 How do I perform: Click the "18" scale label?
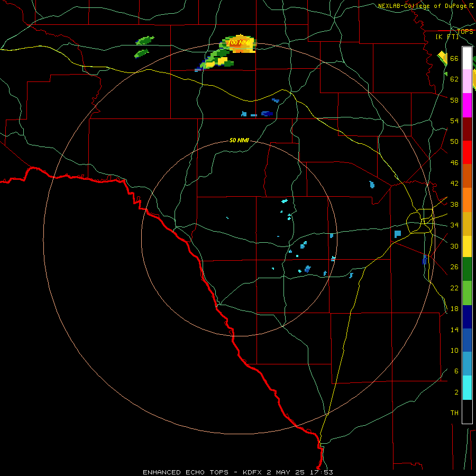454,309
